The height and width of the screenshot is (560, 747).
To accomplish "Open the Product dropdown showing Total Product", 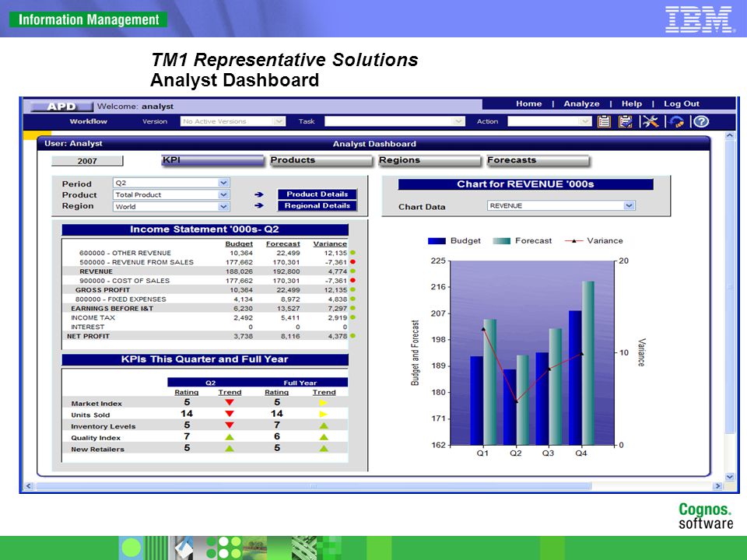I will coord(171,194).
